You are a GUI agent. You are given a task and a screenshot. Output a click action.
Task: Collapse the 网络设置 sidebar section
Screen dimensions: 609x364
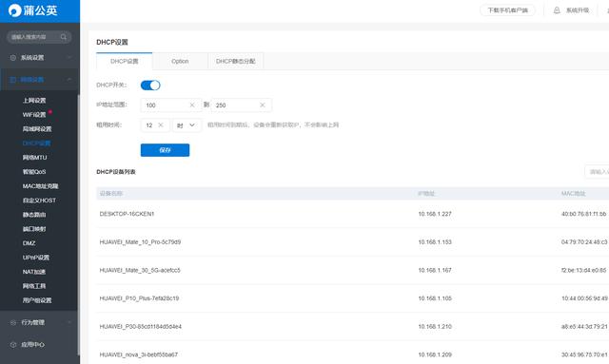(x=69, y=80)
